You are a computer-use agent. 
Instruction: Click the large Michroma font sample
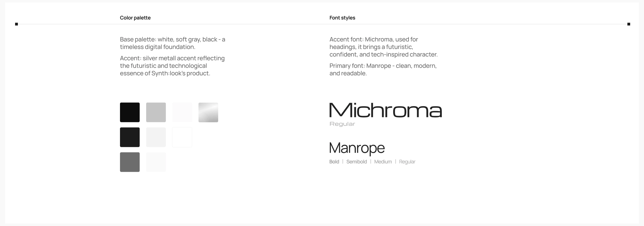click(x=386, y=110)
